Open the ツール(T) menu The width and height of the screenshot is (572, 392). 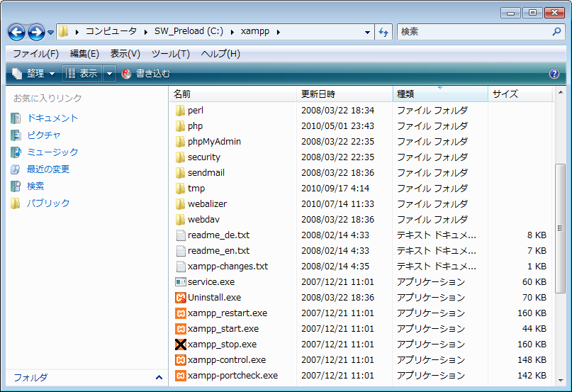170,54
